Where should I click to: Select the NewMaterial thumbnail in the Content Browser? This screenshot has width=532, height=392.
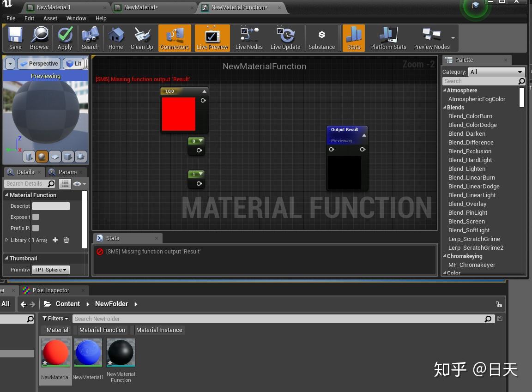[x=55, y=352]
